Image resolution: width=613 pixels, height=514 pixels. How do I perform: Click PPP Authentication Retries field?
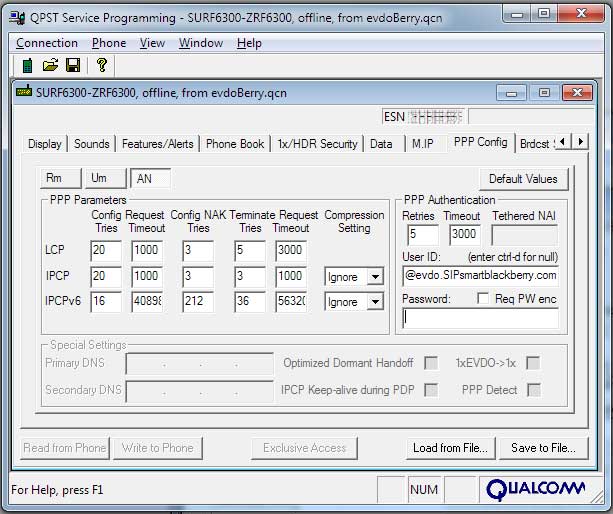coord(423,235)
